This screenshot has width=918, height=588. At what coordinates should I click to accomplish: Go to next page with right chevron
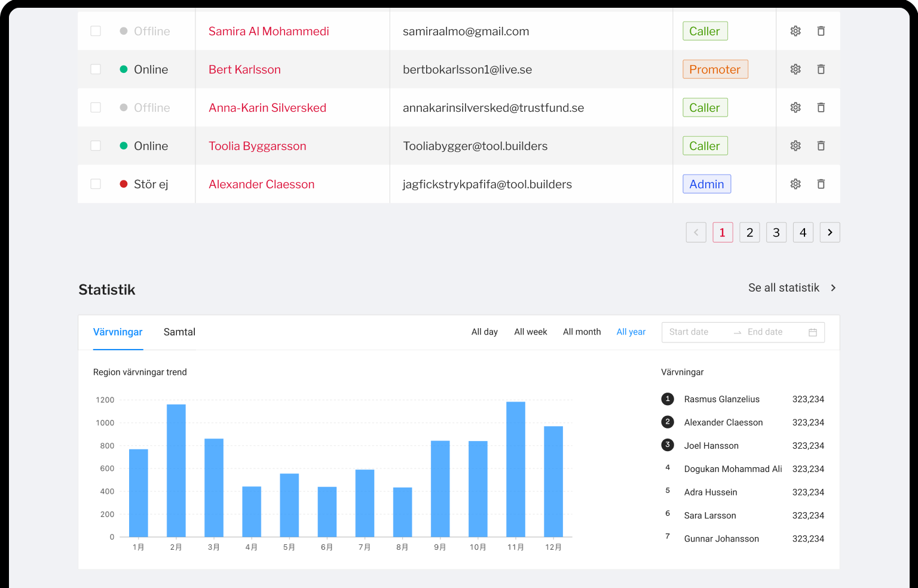(x=830, y=232)
